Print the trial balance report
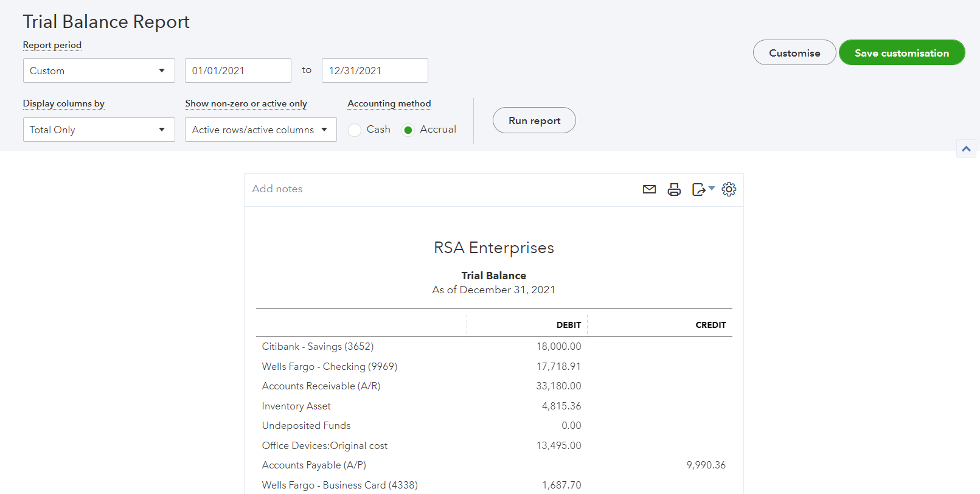Viewport: 980px width, 494px height. click(674, 189)
